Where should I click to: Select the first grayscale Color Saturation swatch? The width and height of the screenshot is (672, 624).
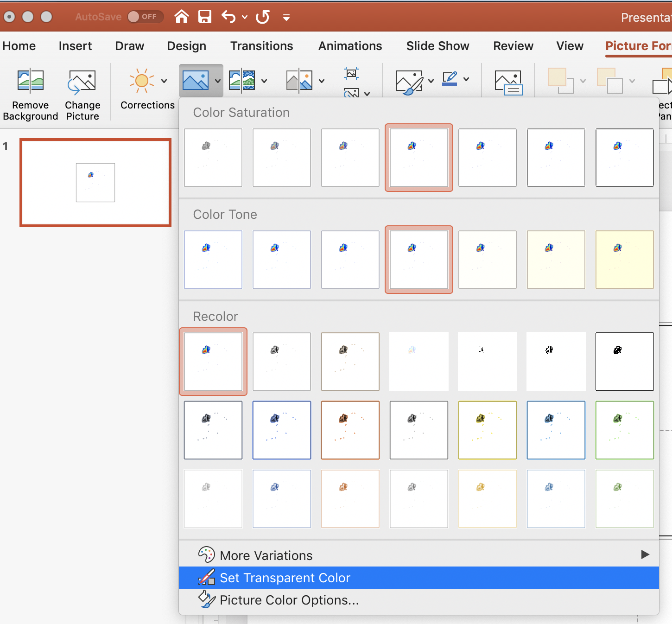click(x=213, y=158)
